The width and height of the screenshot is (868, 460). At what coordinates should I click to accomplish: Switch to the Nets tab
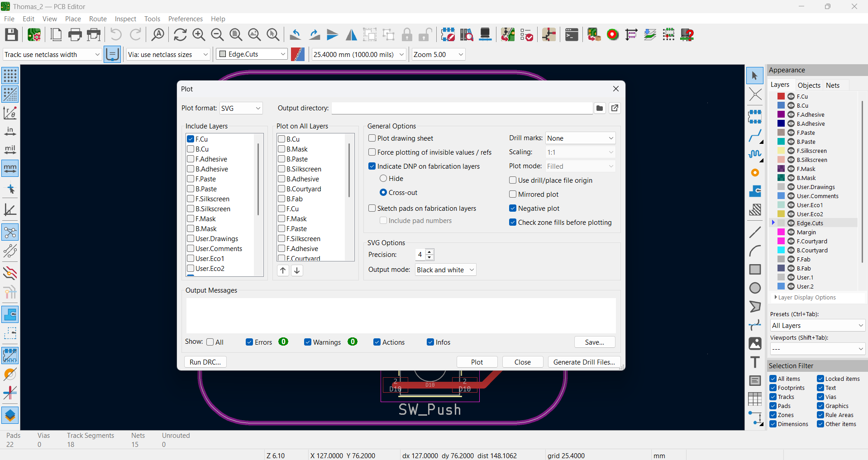(832, 85)
